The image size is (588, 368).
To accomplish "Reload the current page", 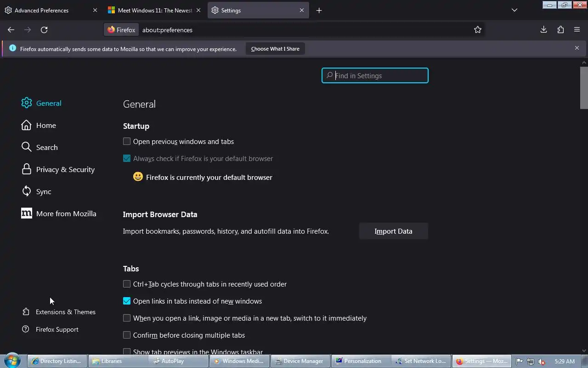I will (x=44, y=30).
